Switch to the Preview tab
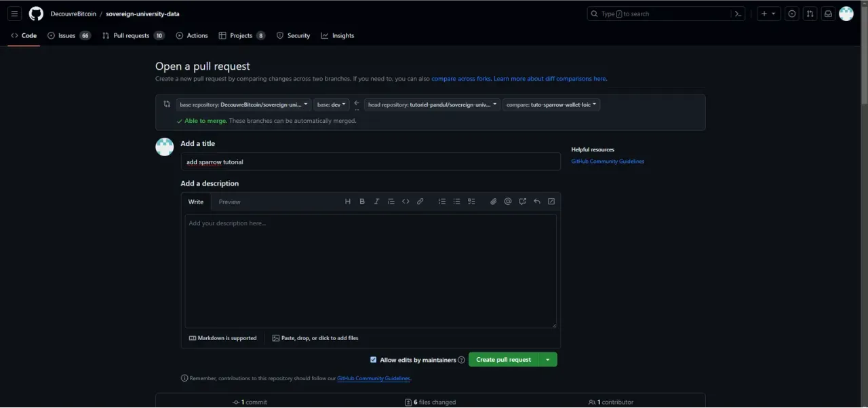Image resolution: width=868 pixels, height=408 pixels. (x=229, y=202)
